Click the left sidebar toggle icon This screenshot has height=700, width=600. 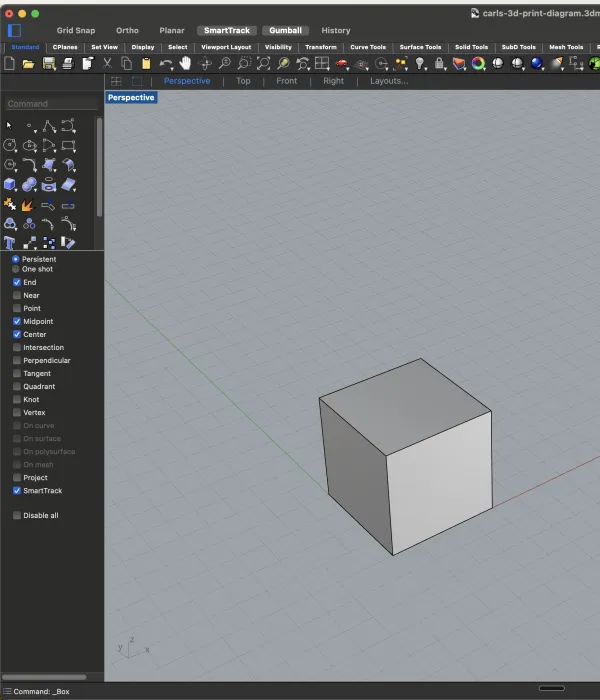[14, 30]
